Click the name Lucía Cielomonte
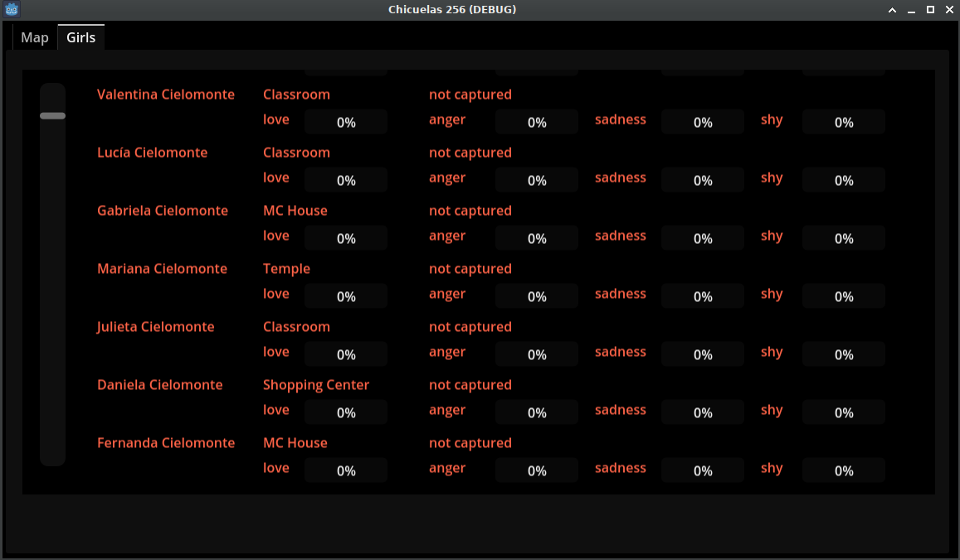 153,153
